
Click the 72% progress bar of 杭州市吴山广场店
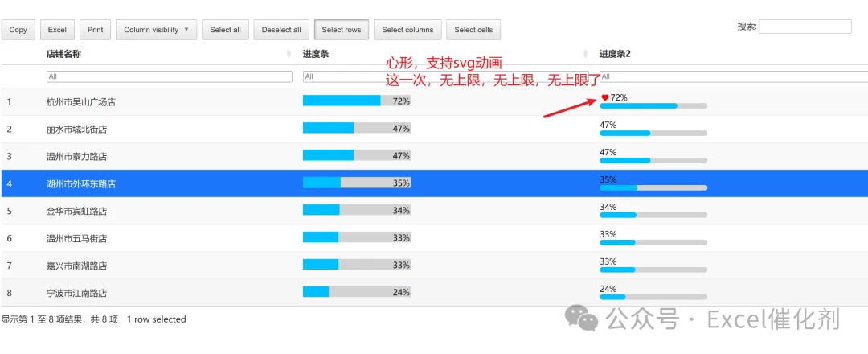click(357, 101)
